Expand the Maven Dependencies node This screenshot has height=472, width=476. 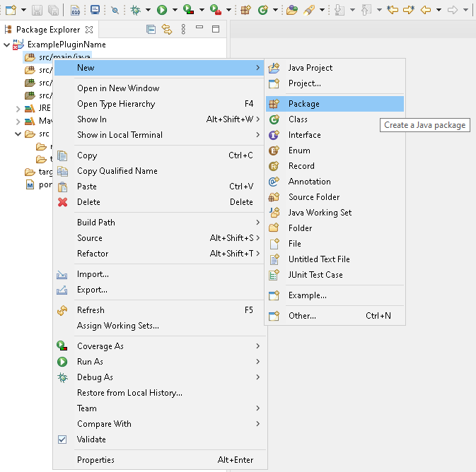coord(18,122)
